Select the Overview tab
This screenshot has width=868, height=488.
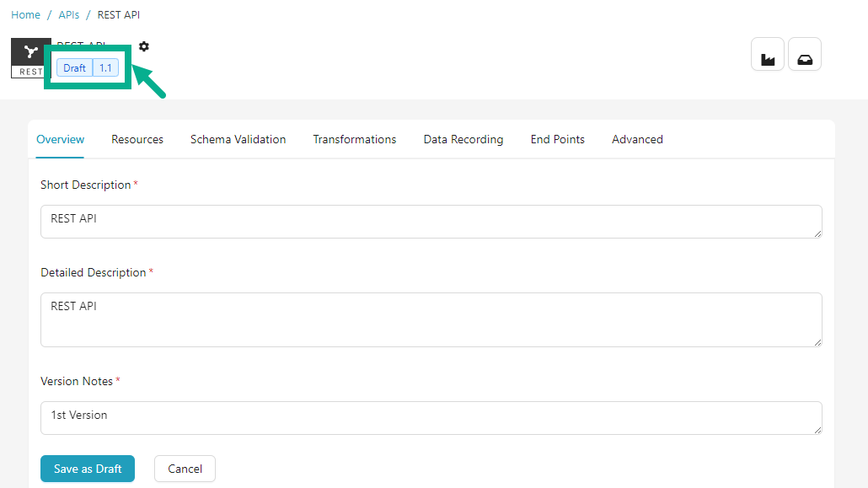pos(61,140)
